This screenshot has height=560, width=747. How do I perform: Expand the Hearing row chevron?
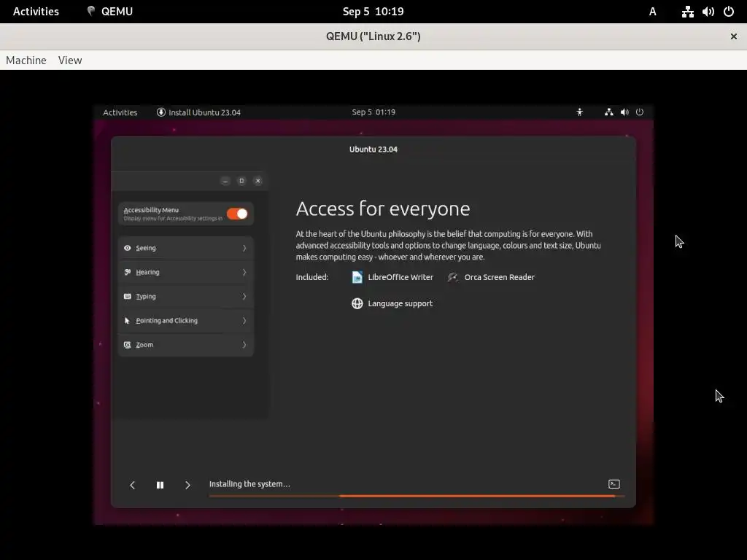tap(244, 273)
